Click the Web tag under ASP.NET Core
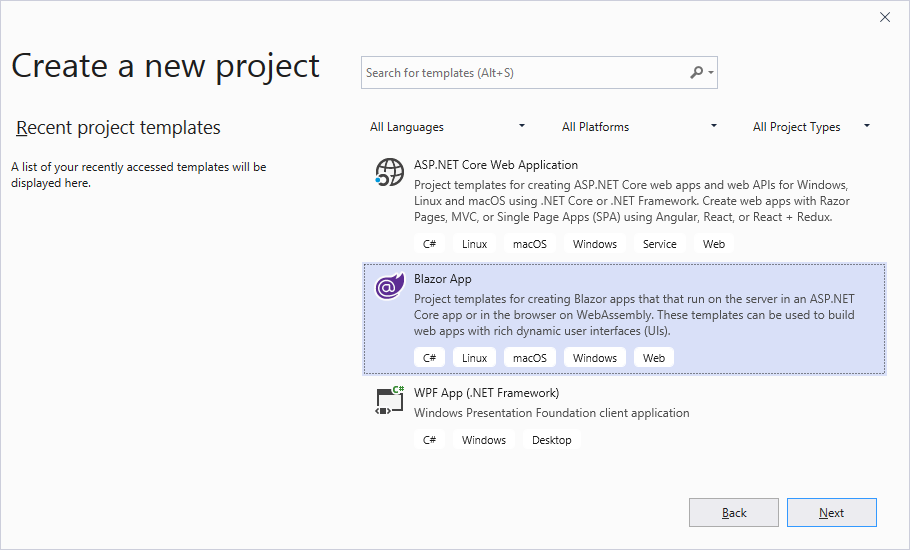This screenshot has width=910, height=550. point(714,244)
